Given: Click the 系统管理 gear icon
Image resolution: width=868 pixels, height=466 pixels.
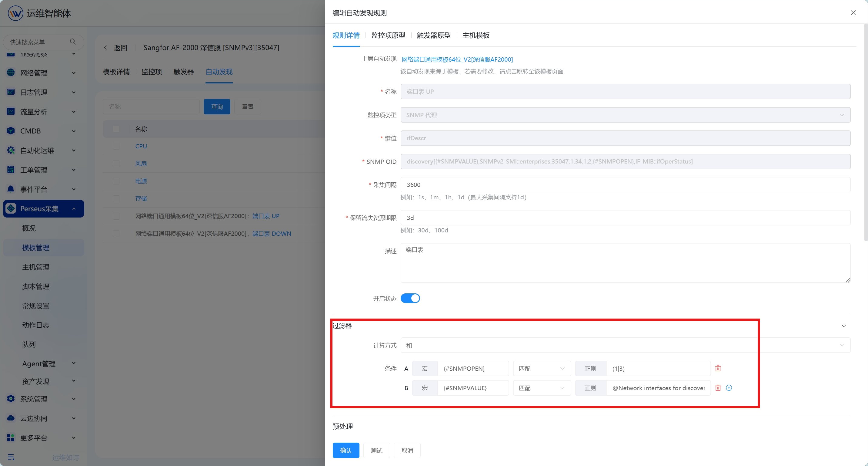Looking at the screenshot, I should [x=11, y=399].
